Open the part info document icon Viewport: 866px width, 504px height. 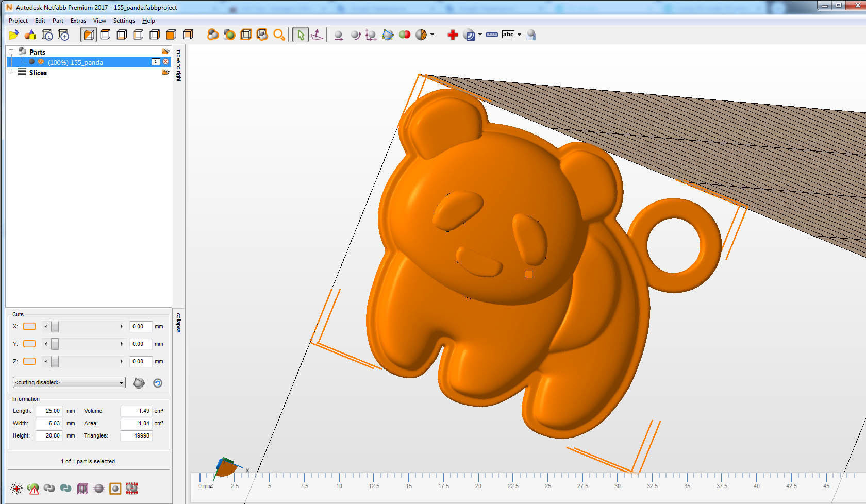(x=47, y=35)
